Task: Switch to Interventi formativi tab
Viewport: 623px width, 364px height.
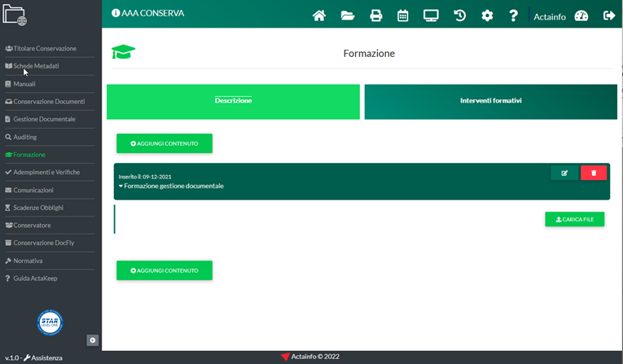Action: (490, 101)
